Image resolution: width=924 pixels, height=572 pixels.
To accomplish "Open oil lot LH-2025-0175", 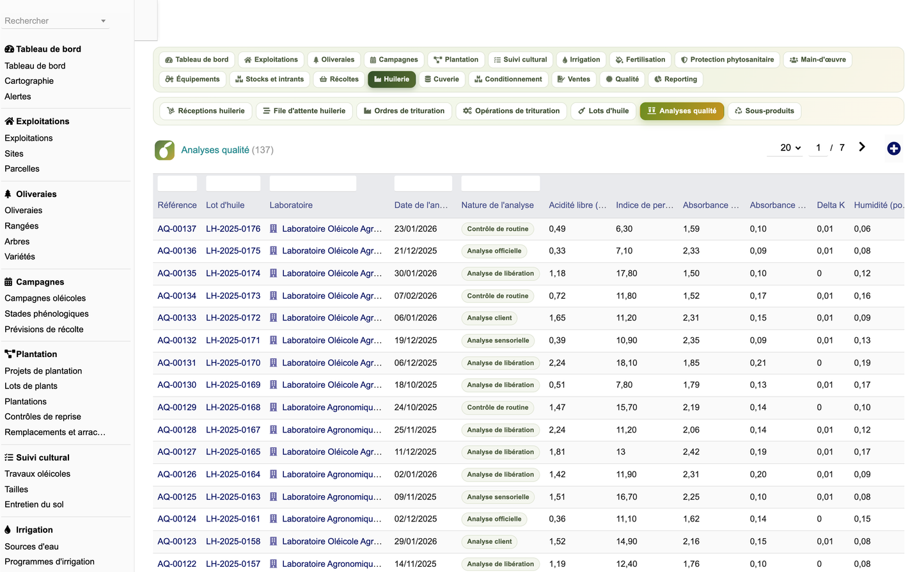I will tap(233, 251).
